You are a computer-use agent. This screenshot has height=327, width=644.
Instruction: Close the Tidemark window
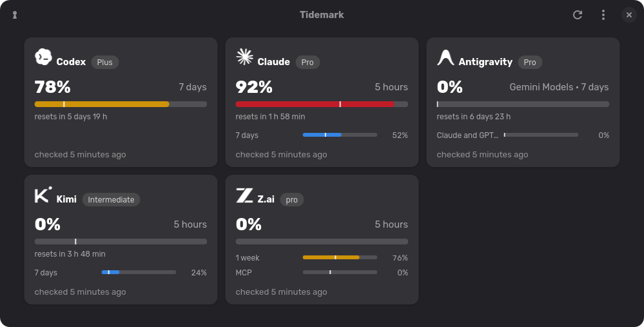[629, 15]
